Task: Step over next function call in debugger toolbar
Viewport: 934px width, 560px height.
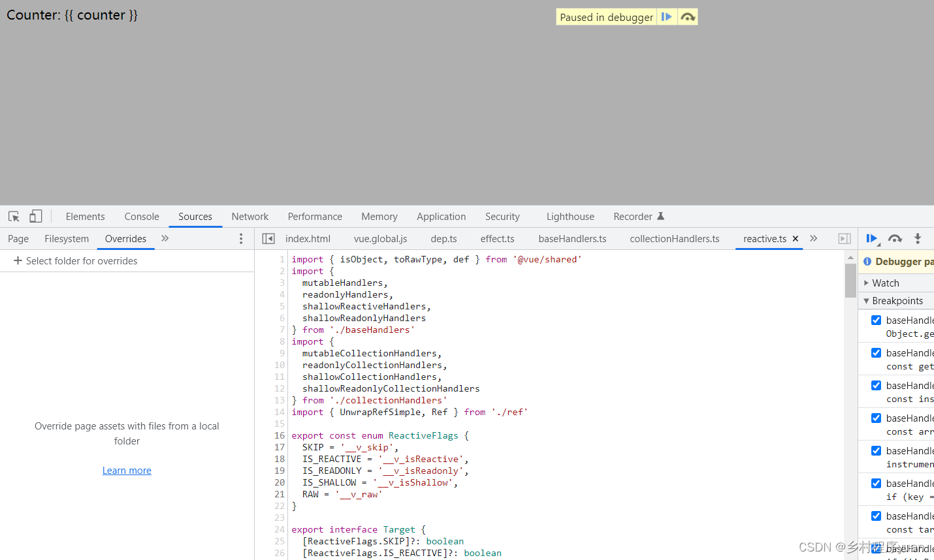Action: [x=895, y=239]
